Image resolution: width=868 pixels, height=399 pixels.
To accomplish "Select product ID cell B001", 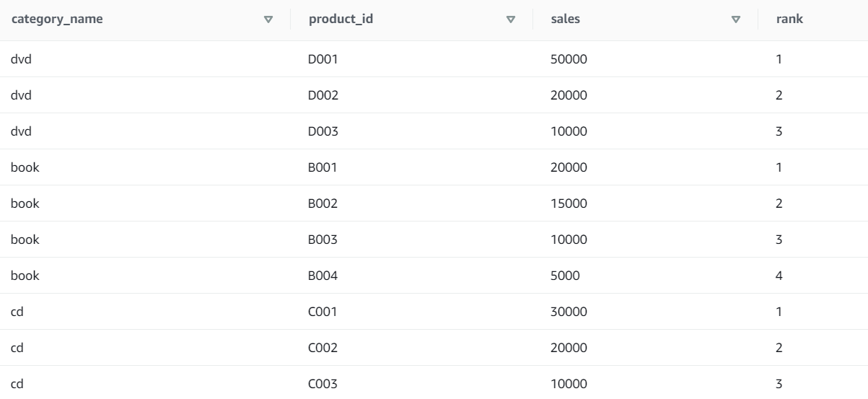I will pos(323,167).
